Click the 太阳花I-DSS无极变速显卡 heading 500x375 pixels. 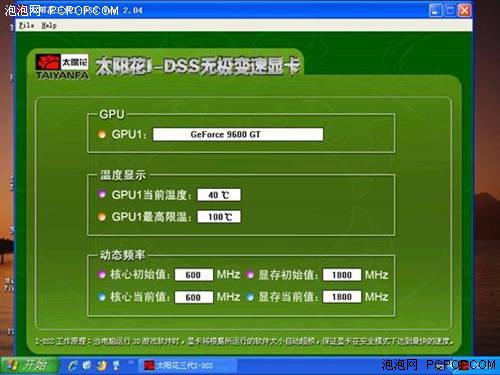point(197,67)
